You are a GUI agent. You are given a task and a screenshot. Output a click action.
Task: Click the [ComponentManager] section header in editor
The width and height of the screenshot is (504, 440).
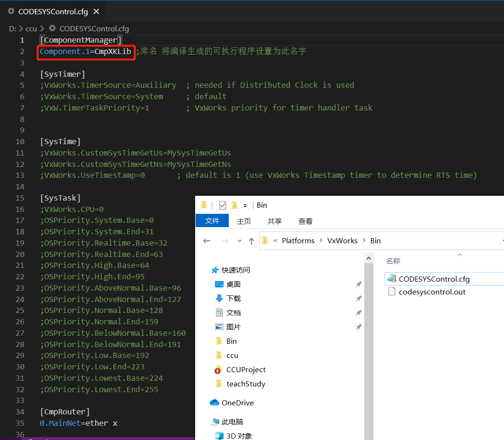point(81,40)
